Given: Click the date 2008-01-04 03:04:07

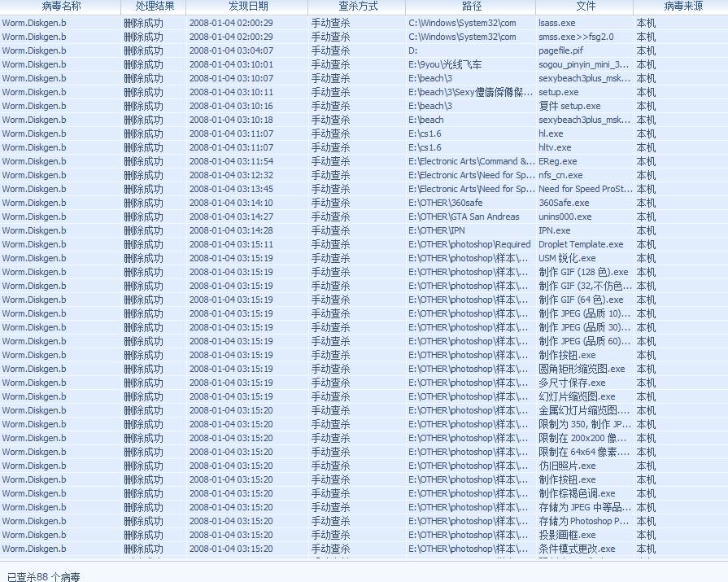Looking at the screenshot, I should [x=231, y=50].
